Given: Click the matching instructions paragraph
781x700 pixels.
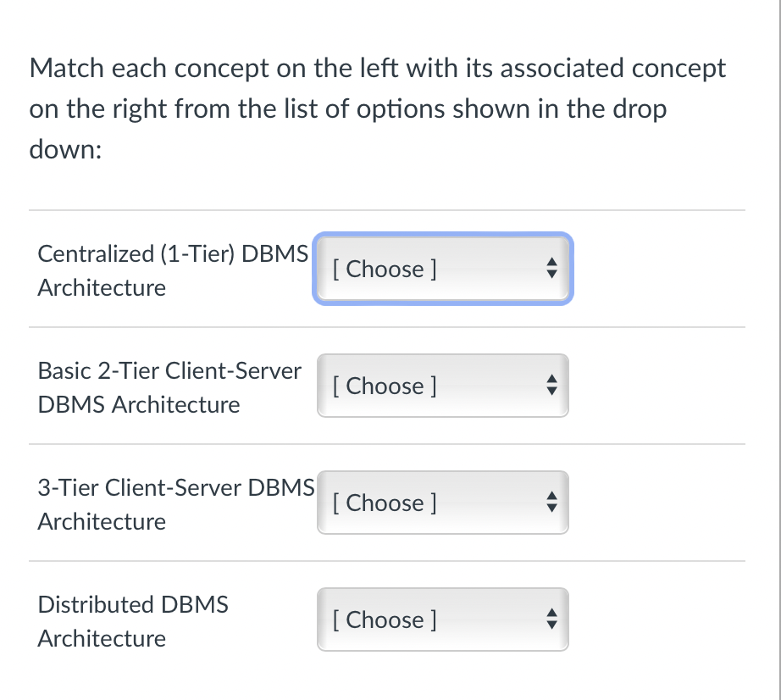Looking at the screenshot, I should click(x=376, y=108).
